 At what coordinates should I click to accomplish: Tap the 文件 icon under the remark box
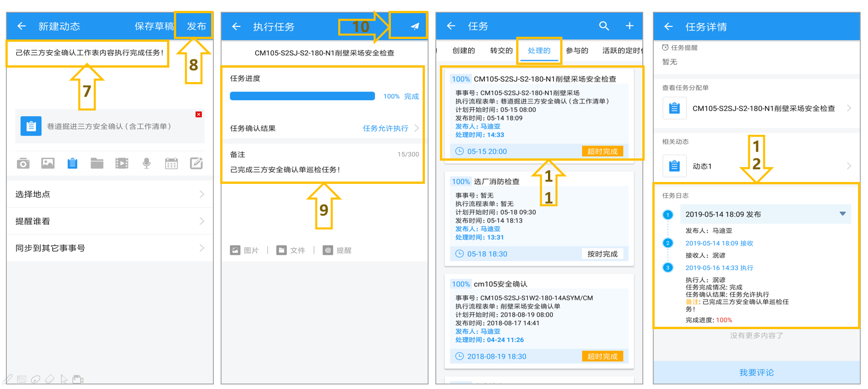pyautogui.click(x=281, y=250)
